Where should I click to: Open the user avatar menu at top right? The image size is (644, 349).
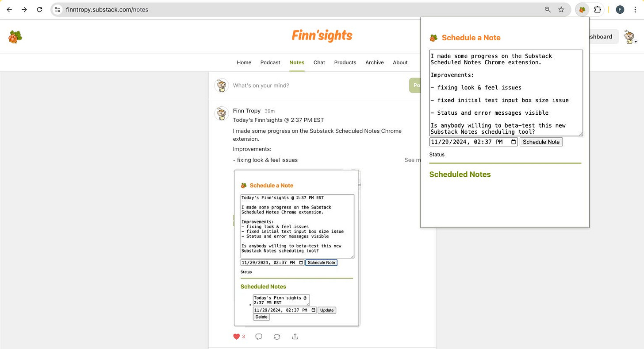click(630, 37)
